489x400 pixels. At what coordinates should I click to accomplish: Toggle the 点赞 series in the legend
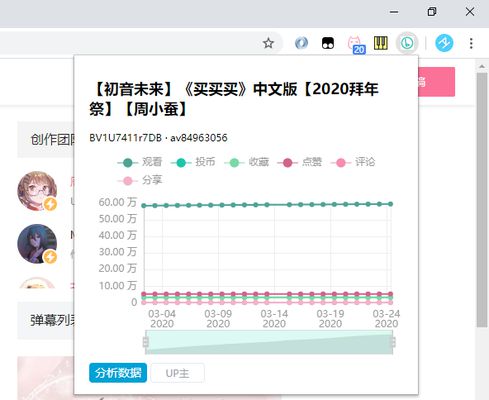pos(299,162)
